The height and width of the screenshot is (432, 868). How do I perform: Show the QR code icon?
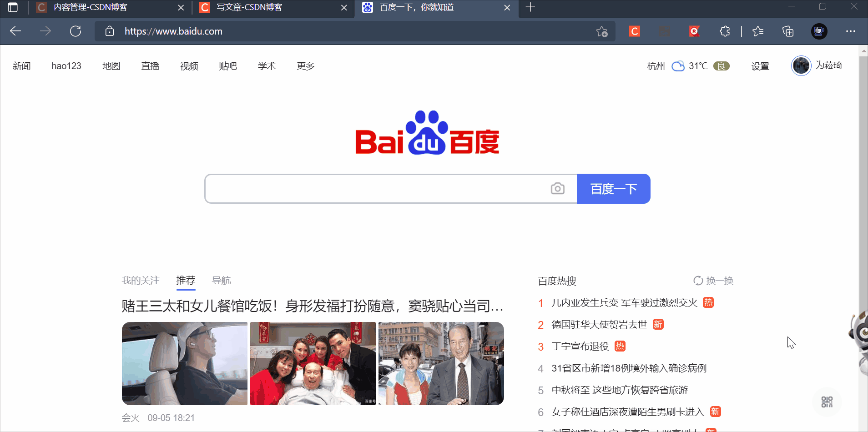[827, 402]
